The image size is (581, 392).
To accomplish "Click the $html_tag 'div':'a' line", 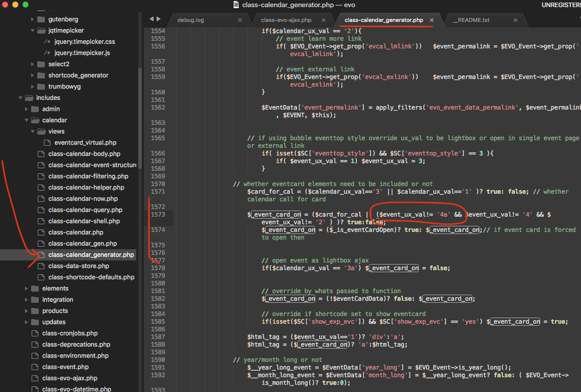I will point(325,337).
